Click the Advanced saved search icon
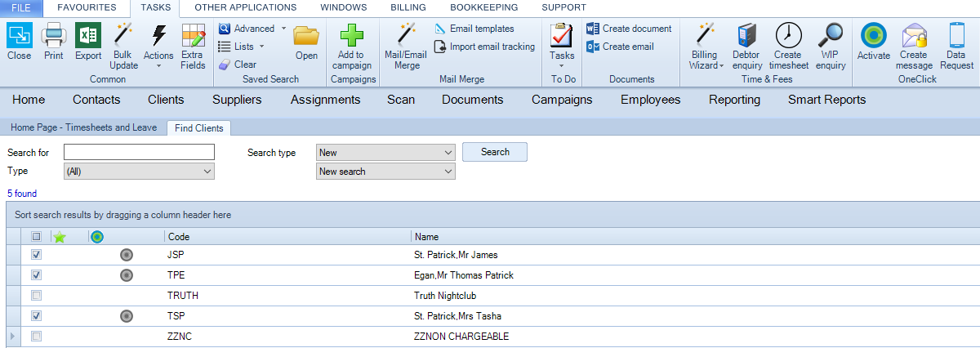The image size is (980, 348). click(225, 29)
